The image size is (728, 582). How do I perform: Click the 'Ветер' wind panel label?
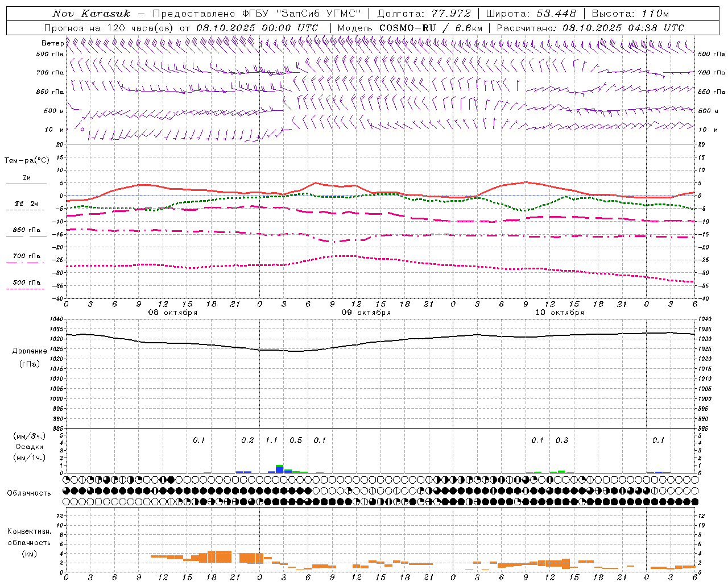[52, 43]
